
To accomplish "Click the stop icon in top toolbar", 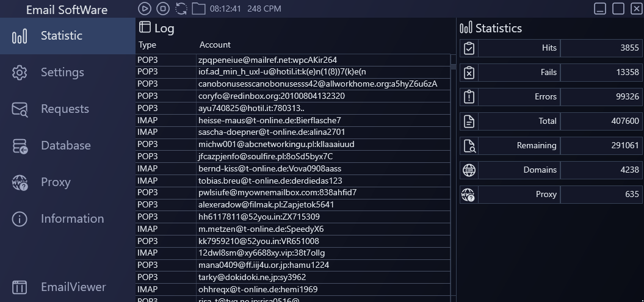I will [x=162, y=9].
